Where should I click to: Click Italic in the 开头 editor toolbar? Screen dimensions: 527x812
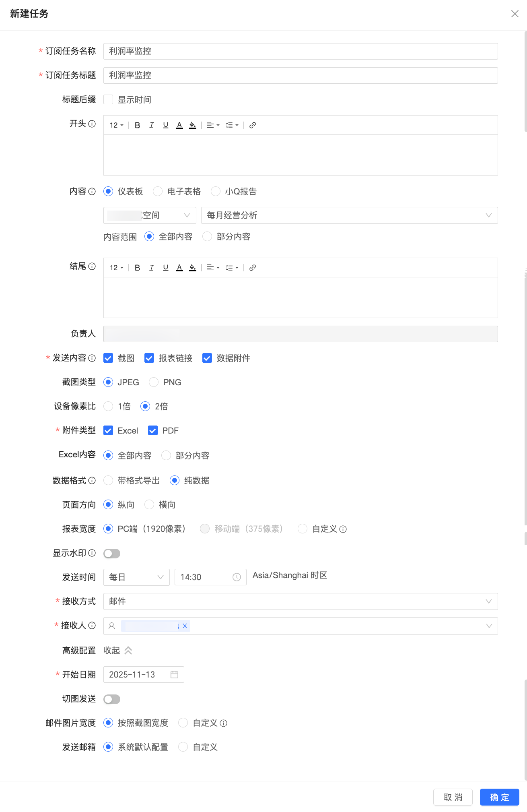pyautogui.click(x=151, y=125)
